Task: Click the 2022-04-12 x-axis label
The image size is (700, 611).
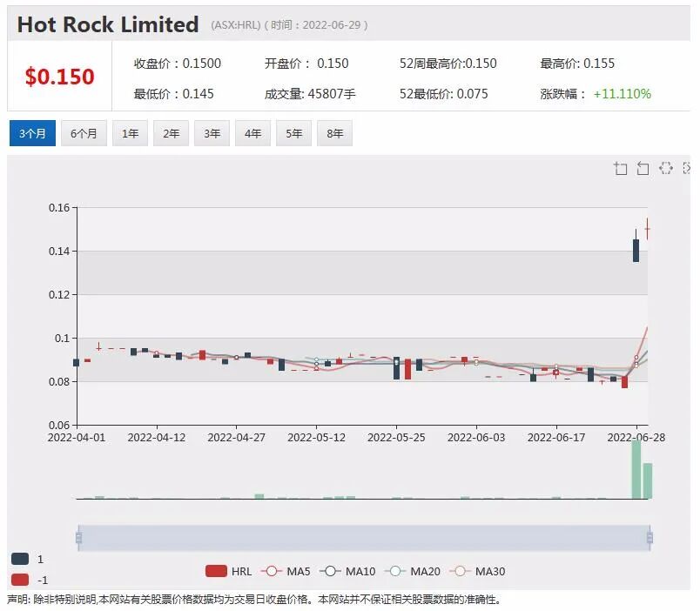Action: coord(156,438)
